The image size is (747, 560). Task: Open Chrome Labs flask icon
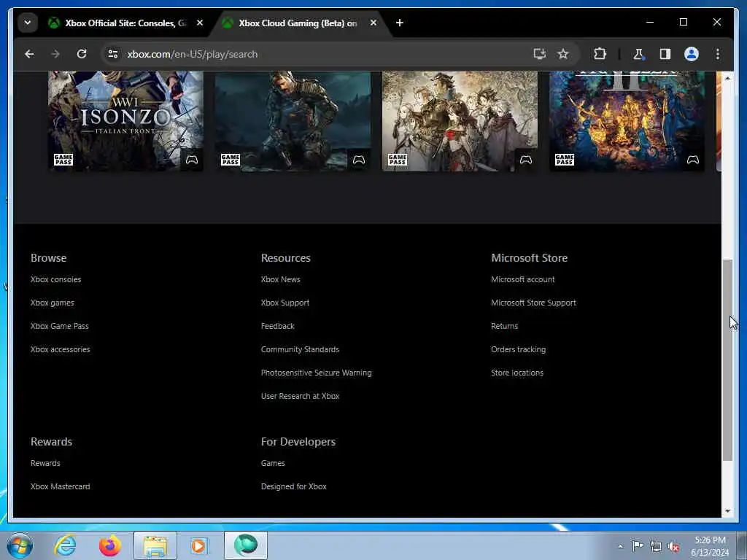(638, 54)
